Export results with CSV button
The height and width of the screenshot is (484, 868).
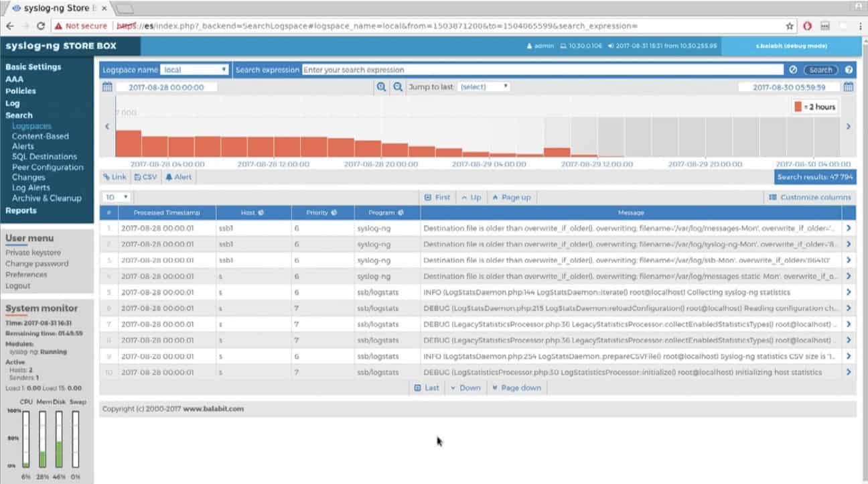point(145,177)
